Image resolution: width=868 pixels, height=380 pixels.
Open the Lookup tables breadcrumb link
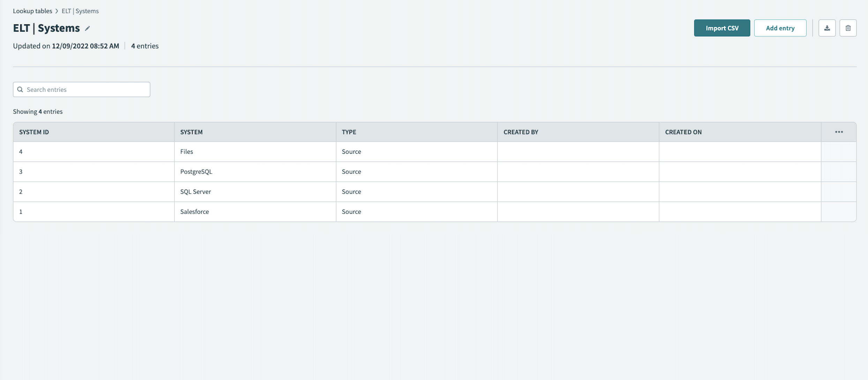click(32, 11)
